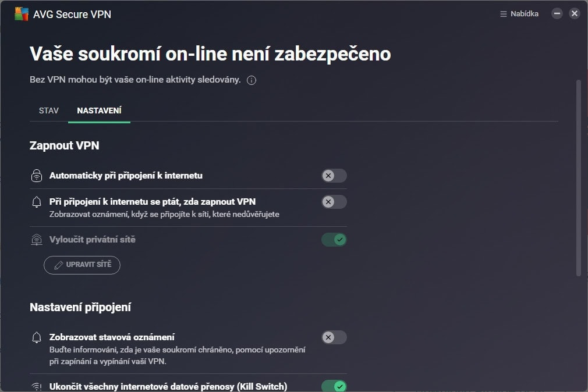Click the info icon beside the subtitle
Screen dimensions: 588x392
coord(252,80)
